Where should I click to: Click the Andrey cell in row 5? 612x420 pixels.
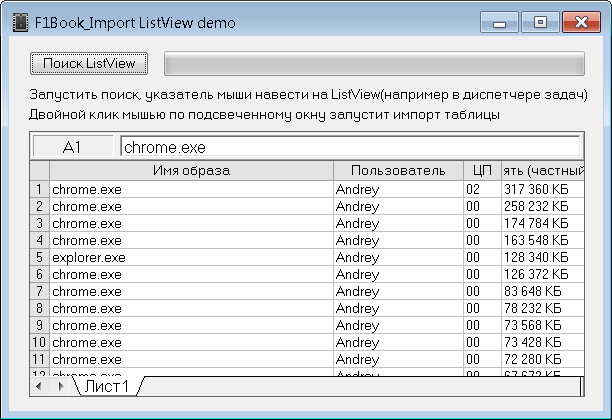399,257
